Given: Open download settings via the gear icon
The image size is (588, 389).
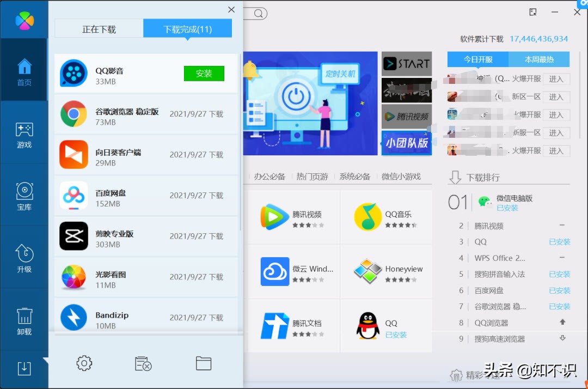Looking at the screenshot, I should click(84, 363).
